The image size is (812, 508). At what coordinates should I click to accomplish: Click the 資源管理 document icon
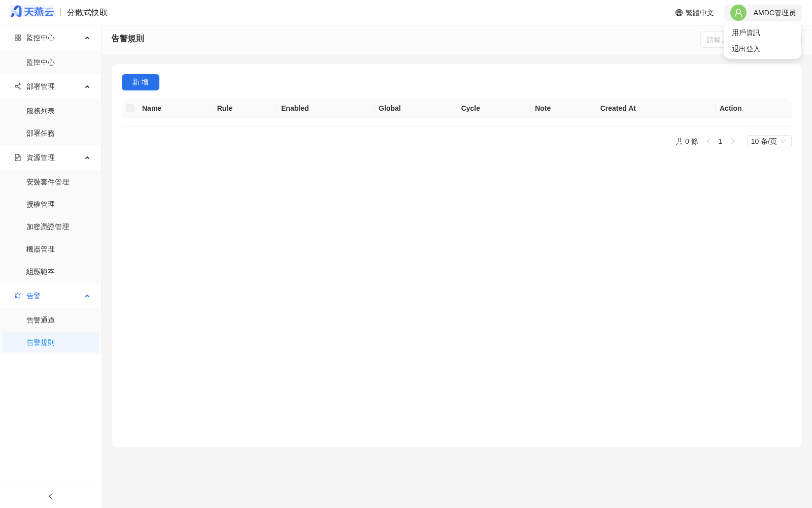point(18,157)
